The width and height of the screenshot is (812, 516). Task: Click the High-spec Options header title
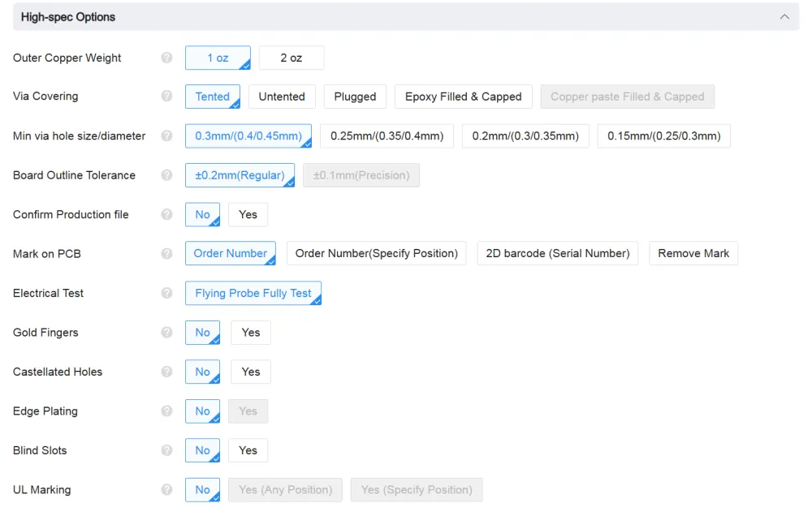tap(68, 17)
